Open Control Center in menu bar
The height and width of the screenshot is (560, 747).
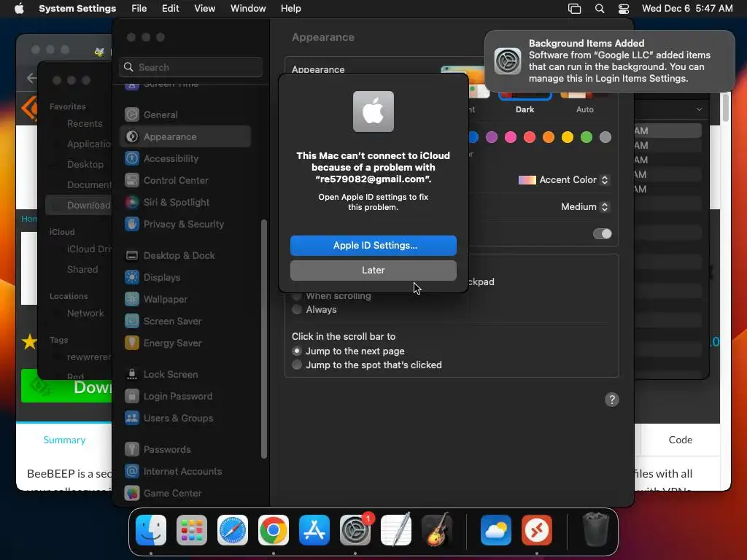pyautogui.click(x=624, y=9)
